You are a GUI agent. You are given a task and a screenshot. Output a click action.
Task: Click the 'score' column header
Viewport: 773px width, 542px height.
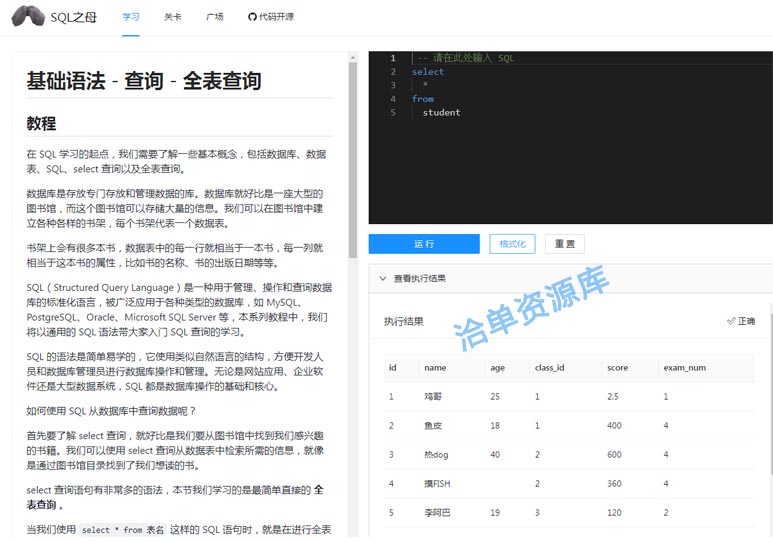point(617,367)
